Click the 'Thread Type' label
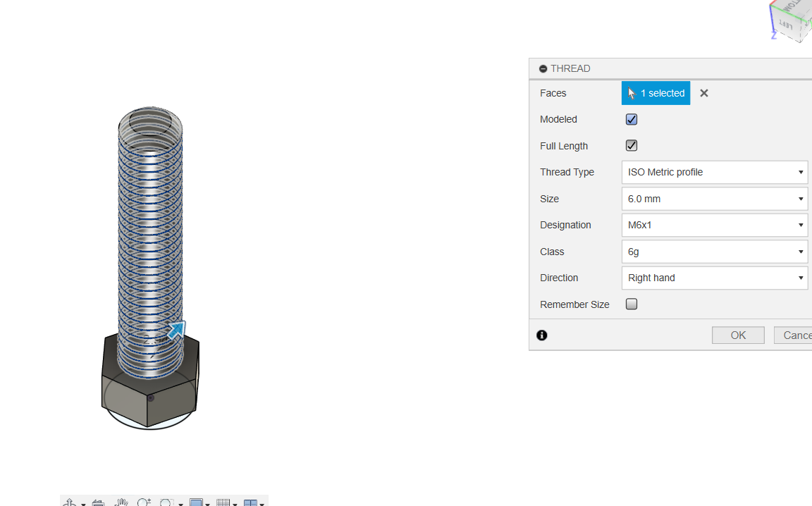Viewport: 812px width, 506px height. pos(567,172)
